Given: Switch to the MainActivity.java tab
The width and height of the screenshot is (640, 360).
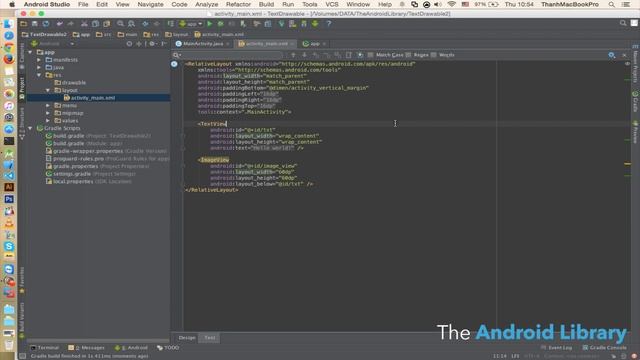Looking at the screenshot, I should pos(202,44).
